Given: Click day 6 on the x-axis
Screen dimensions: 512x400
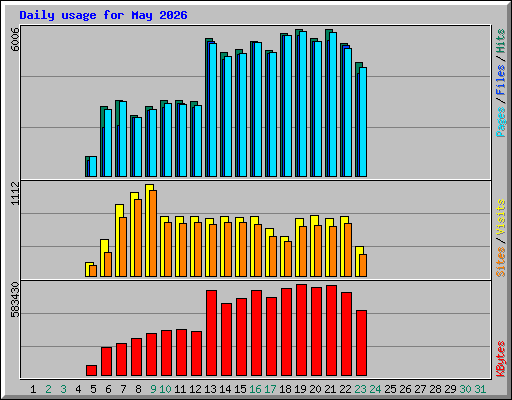Looking at the screenshot, I should coord(108,389).
